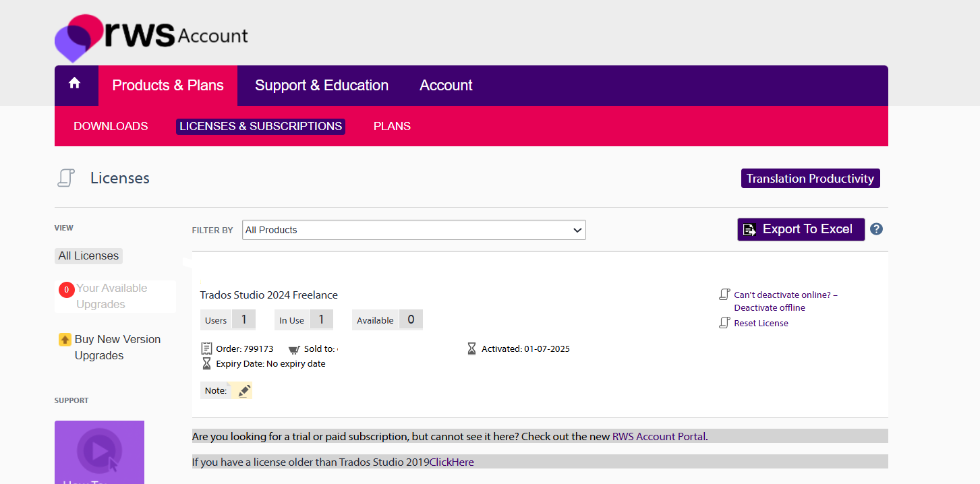Image resolution: width=980 pixels, height=484 pixels.
Task: Select Licenses & Subscriptions submenu
Action: click(x=260, y=126)
